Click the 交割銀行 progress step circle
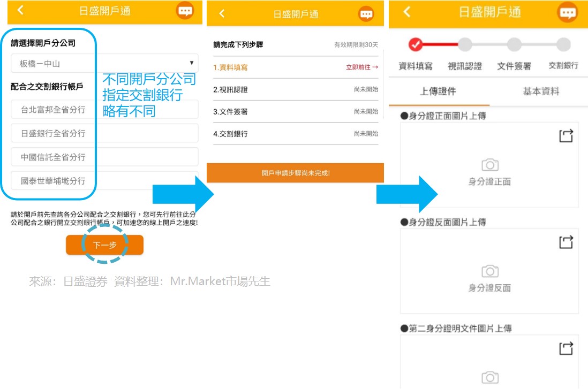Viewport: 588px width, 389px height. tap(563, 44)
